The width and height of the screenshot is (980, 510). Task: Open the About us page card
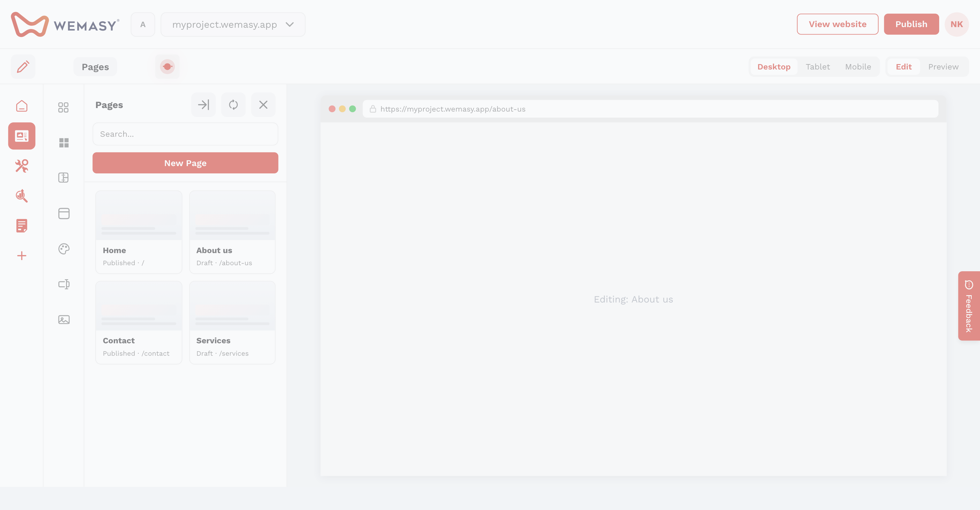[x=232, y=232]
